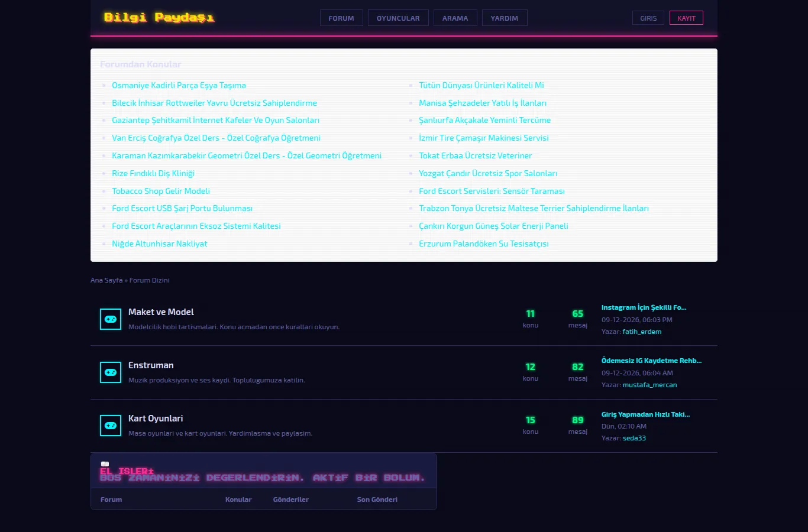Viewport: 808px width, 532px height.
Task: Click the KAYIT register button
Action: click(x=686, y=18)
